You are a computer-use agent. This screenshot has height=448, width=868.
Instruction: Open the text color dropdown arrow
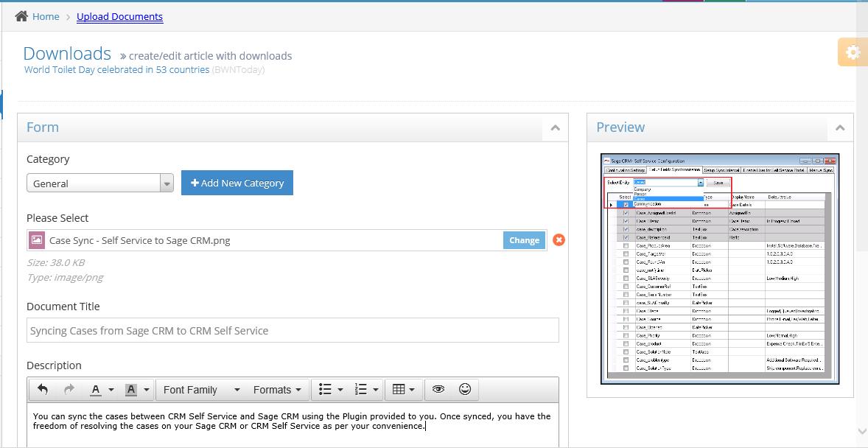[x=111, y=390]
